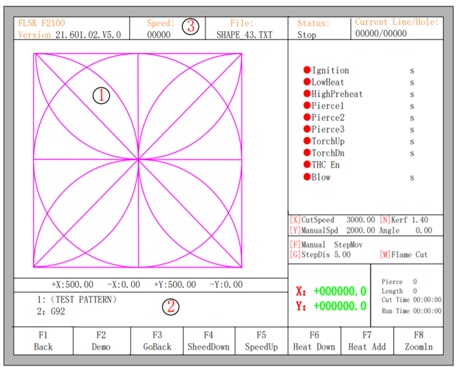Click the red Pierce2 indicator dot

click(307, 117)
